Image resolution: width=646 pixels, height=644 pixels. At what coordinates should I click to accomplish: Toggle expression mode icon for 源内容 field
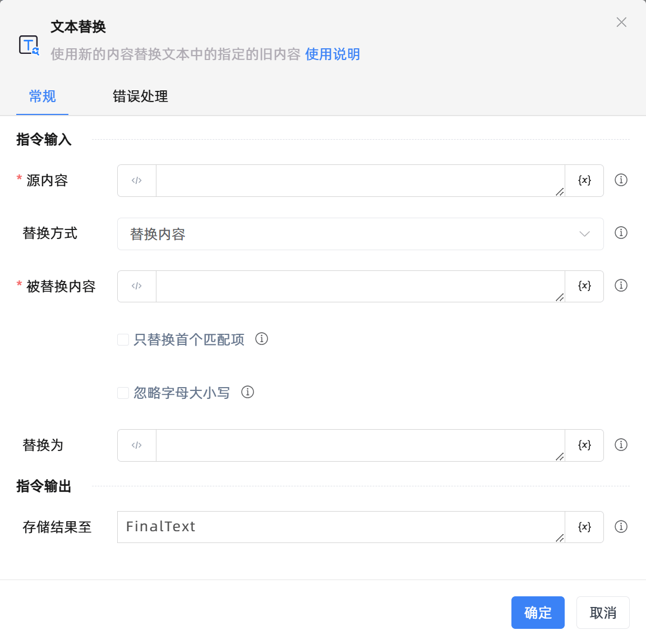137,181
